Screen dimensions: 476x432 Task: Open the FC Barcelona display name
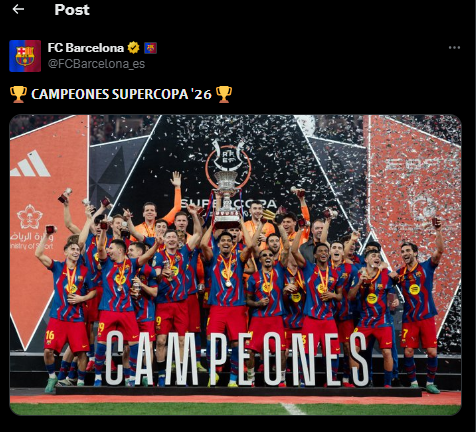pos(86,48)
